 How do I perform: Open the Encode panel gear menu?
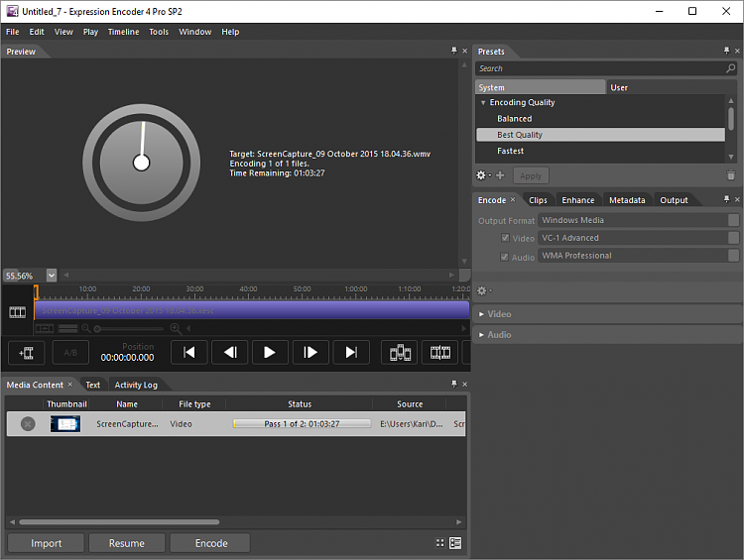click(x=484, y=290)
